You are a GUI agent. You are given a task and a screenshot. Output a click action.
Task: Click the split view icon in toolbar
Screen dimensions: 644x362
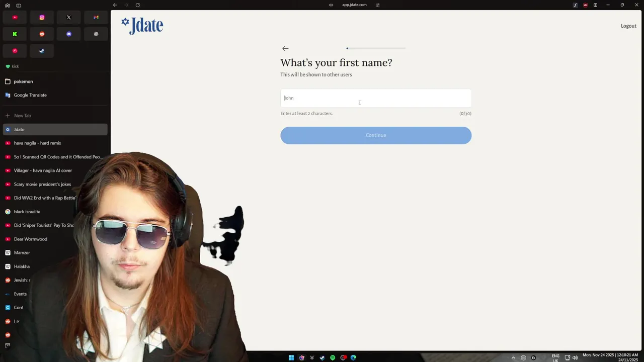click(x=595, y=5)
